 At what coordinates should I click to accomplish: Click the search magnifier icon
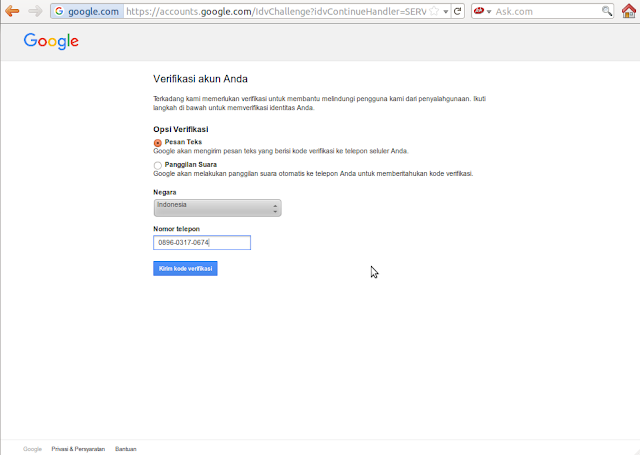coord(607,11)
